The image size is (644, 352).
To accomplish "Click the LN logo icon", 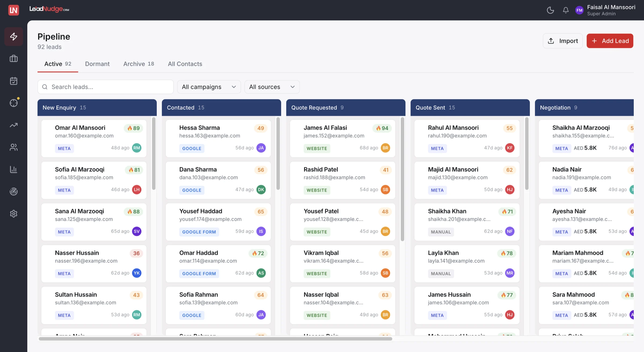I will click(x=14, y=10).
